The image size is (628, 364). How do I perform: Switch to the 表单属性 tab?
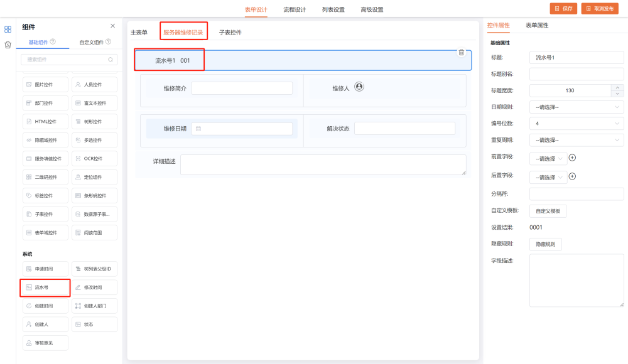point(537,26)
